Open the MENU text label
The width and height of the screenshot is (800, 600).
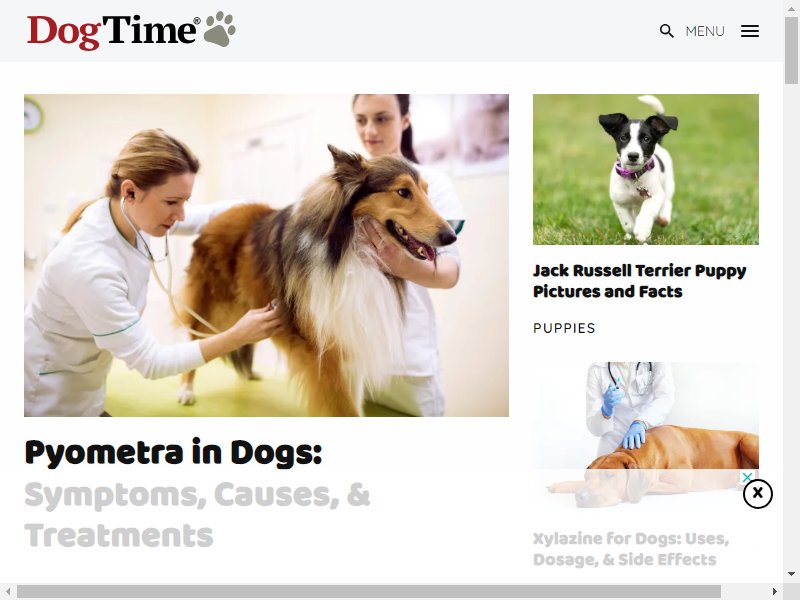click(705, 31)
